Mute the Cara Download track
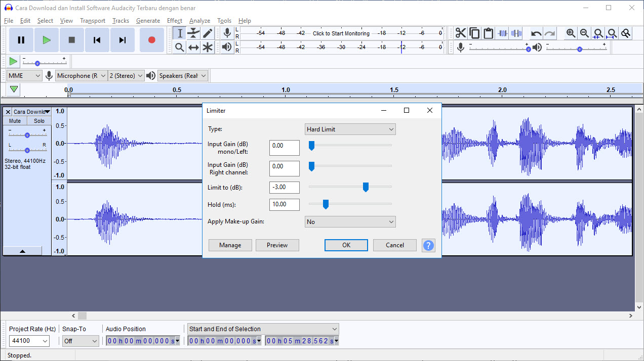This screenshot has height=361, width=644. (15, 121)
